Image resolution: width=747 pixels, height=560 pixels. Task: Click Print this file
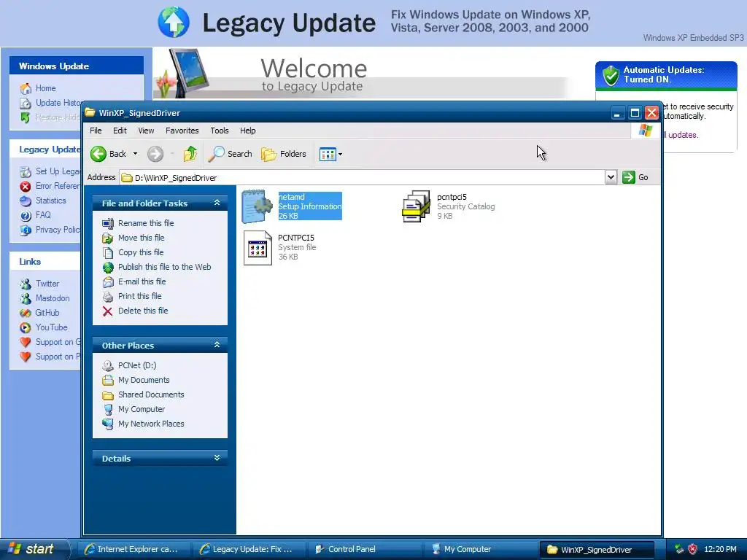tap(139, 296)
